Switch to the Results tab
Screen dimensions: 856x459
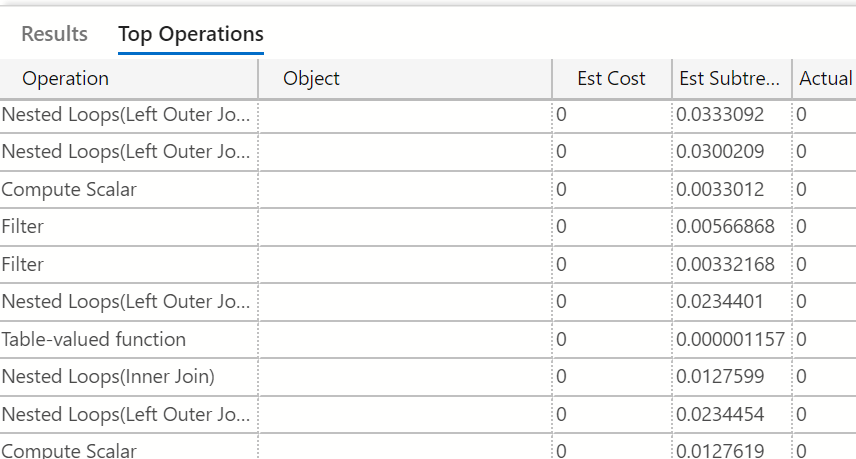(x=54, y=34)
